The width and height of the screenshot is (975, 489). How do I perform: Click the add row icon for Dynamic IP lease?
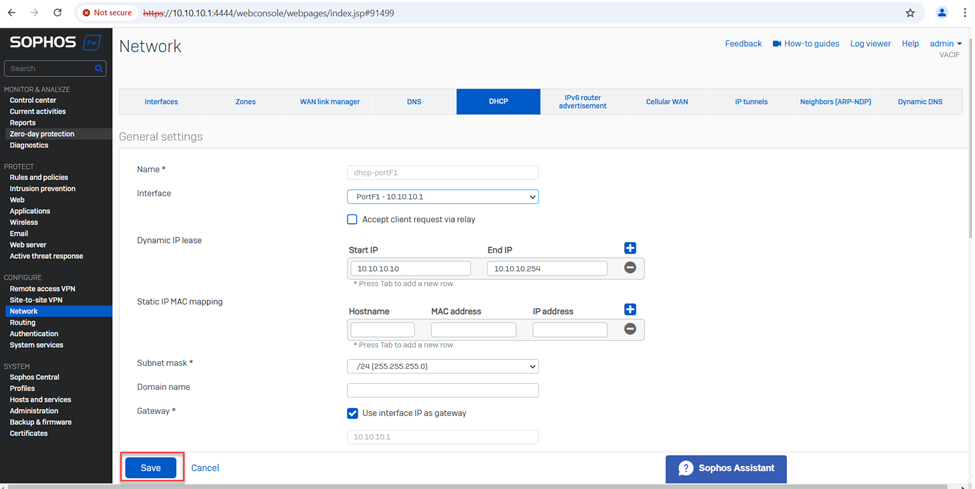[630, 248]
